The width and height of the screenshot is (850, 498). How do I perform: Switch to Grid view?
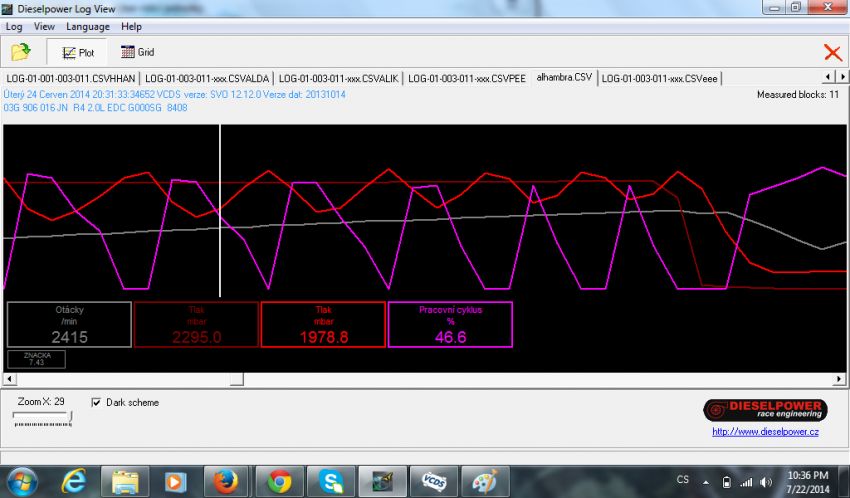tap(137, 52)
